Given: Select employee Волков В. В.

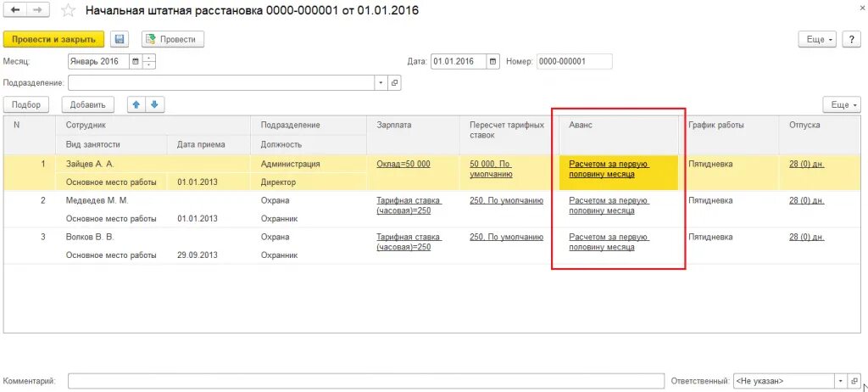Looking at the screenshot, I should click(90, 237).
